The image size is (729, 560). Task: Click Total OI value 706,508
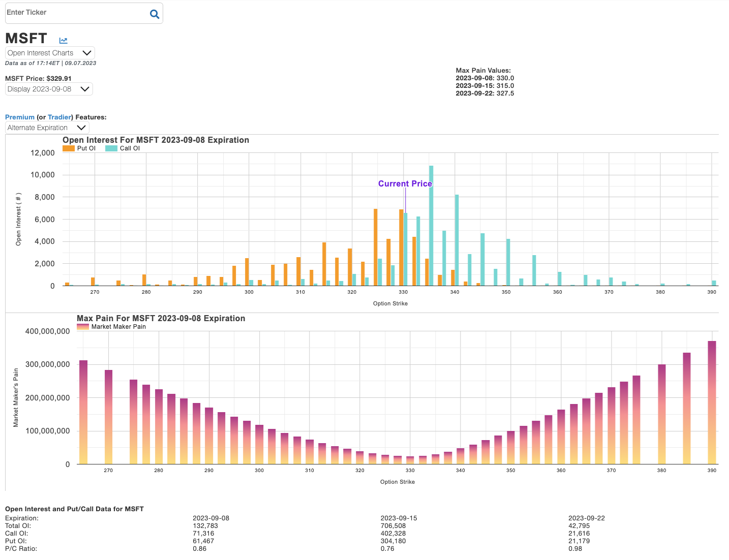click(393, 526)
